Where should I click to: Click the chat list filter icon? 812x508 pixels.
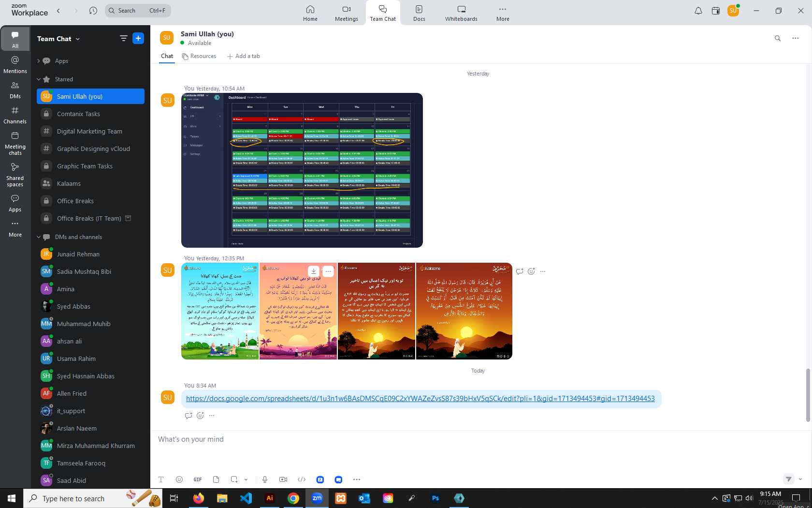point(124,38)
